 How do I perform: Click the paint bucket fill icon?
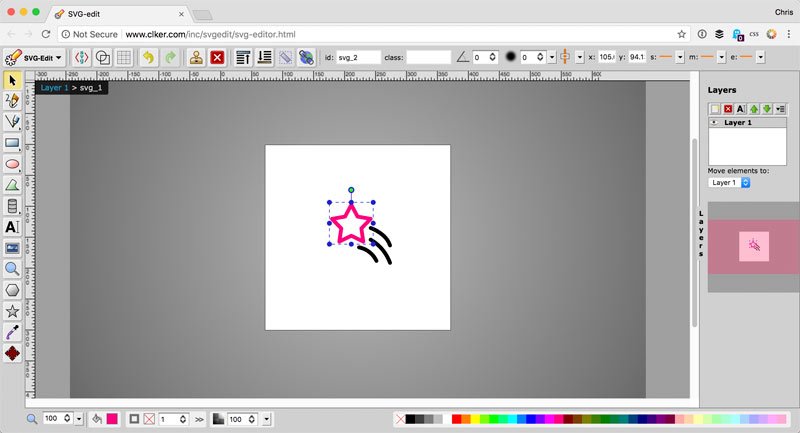point(97,419)
